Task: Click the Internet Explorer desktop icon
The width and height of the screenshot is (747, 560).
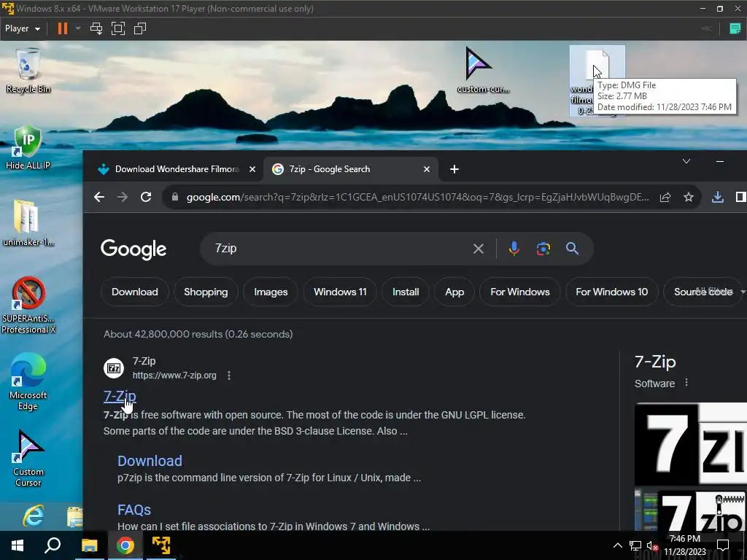Action: (34, 516)
